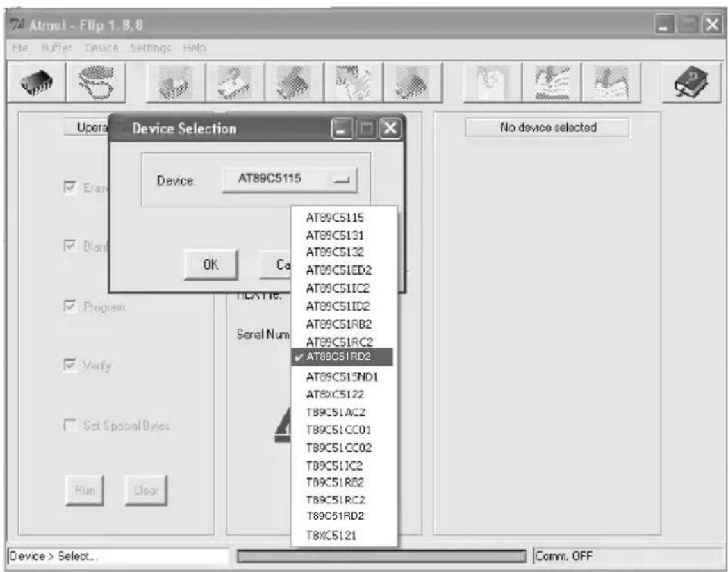Select T89C51RD2 in the device list
Viewport: 728px width, 572px height.
point(344,516)
